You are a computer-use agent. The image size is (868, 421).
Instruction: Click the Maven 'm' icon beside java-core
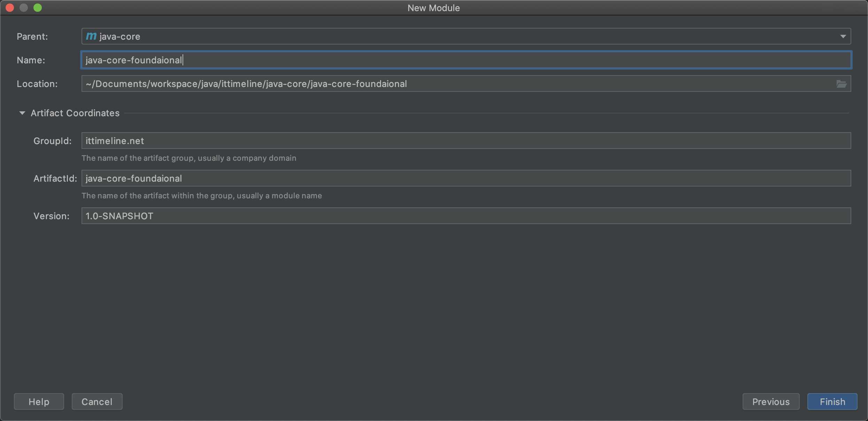click(91, 36)
